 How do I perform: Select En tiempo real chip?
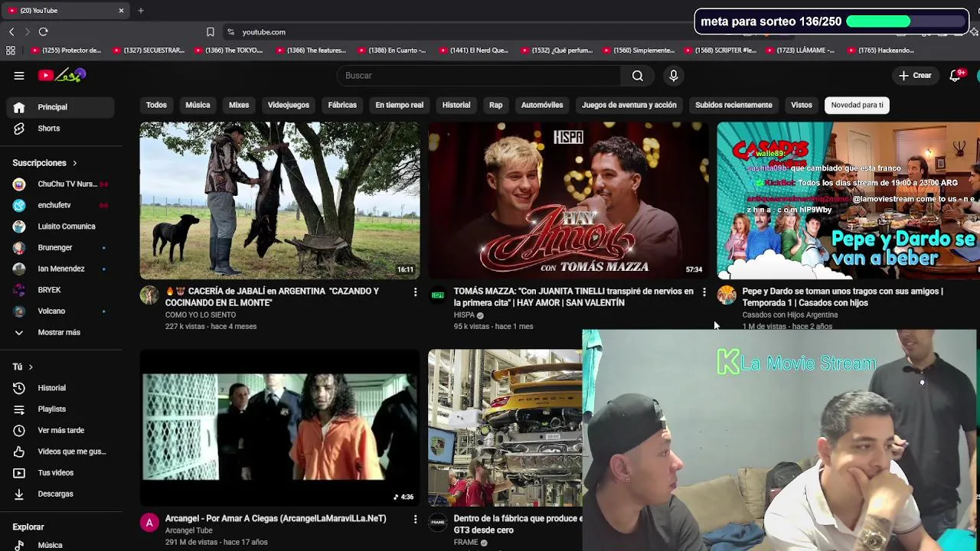399,105
